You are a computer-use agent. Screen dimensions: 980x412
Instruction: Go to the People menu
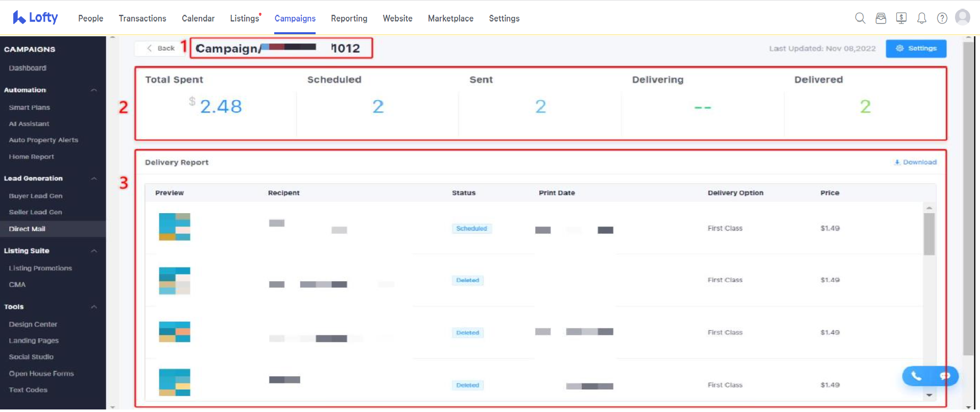click(x=90, y=18)
